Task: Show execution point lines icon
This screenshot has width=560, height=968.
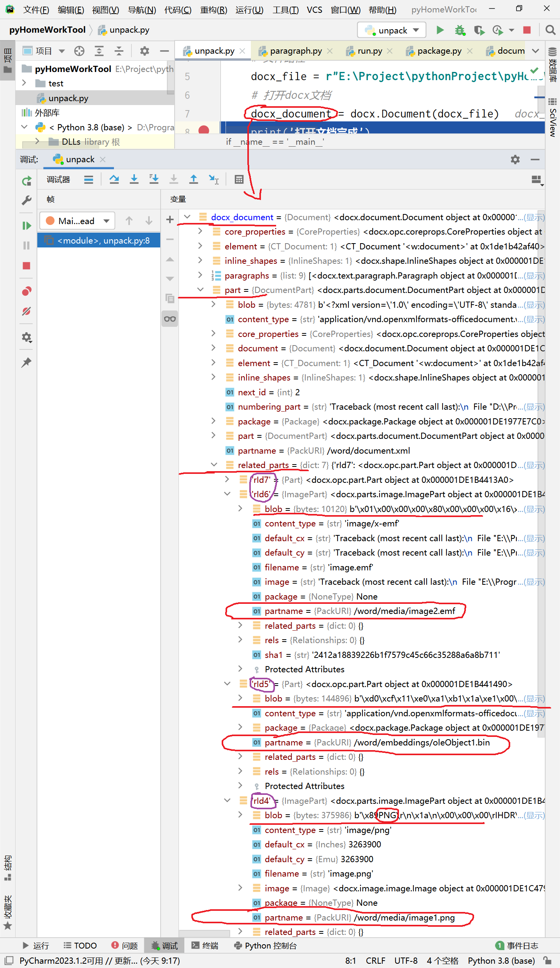Action: coord(89,179)
